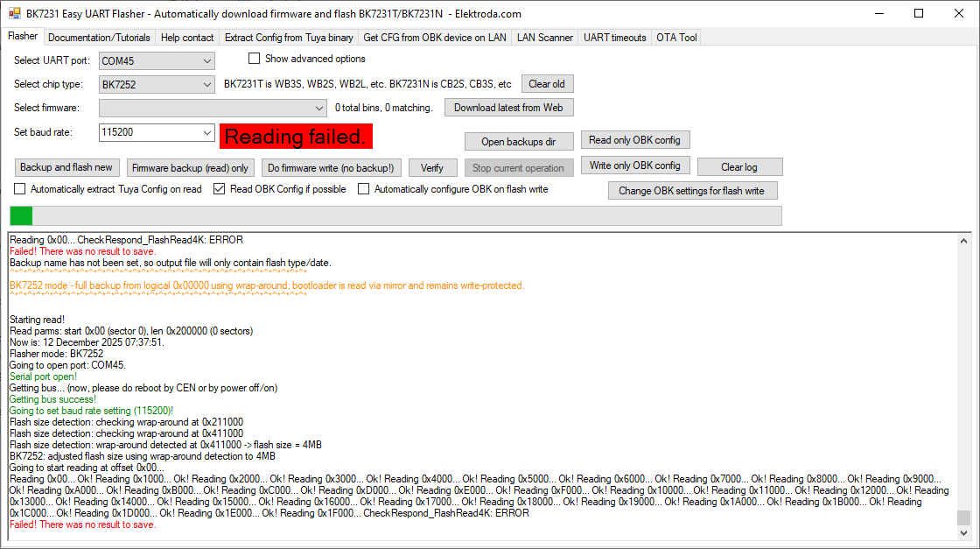Open the UART timeouts tab
The width and height of the screenshot is (980, 549).
coord(615,38)
